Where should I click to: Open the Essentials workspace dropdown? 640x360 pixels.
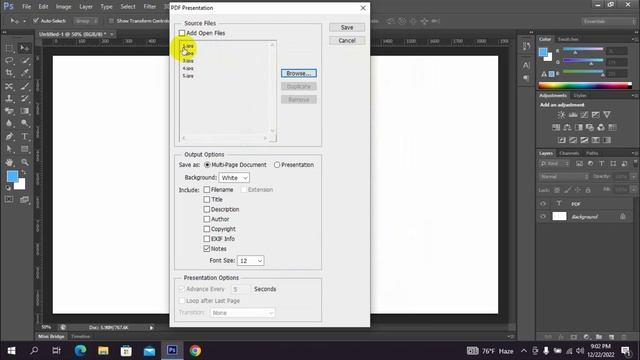coord(608,21)
